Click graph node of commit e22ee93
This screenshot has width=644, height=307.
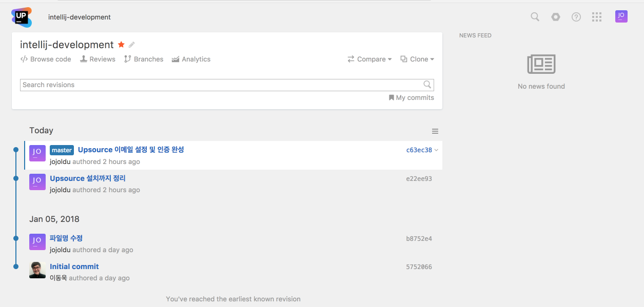tap(16, 178)
